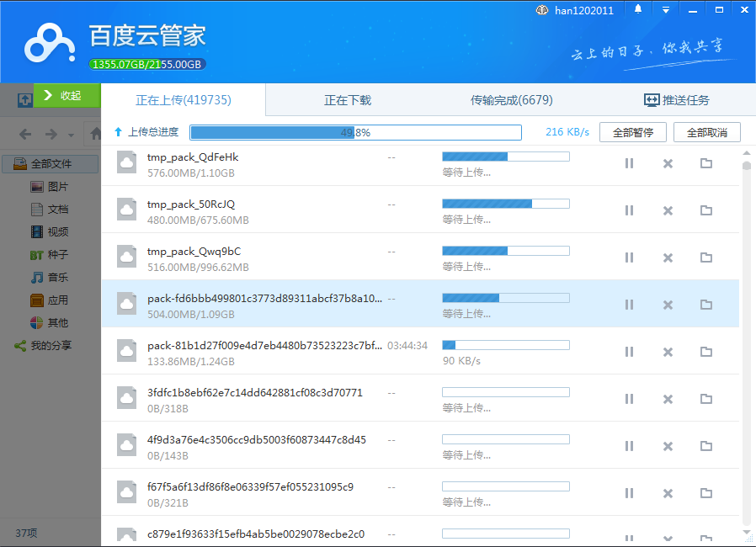Select 应用 category in sidebar
756x547 pixels.
[x=49, y=300]
